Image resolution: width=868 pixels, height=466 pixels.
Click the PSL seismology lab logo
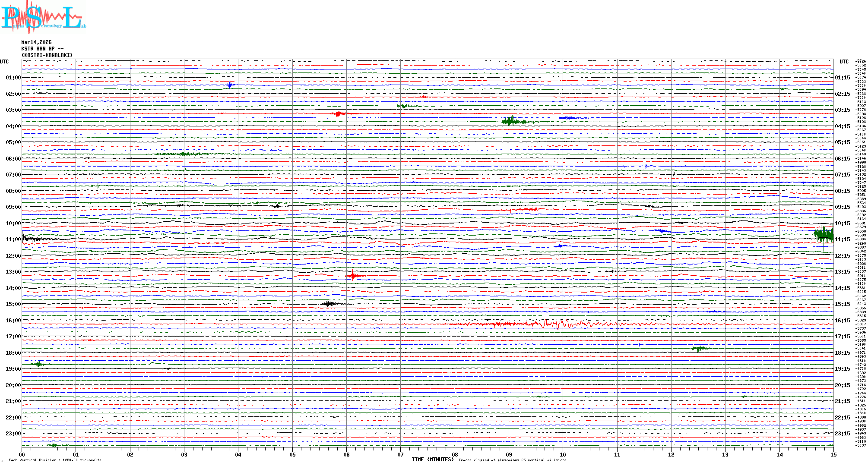[x=42, y=17]
